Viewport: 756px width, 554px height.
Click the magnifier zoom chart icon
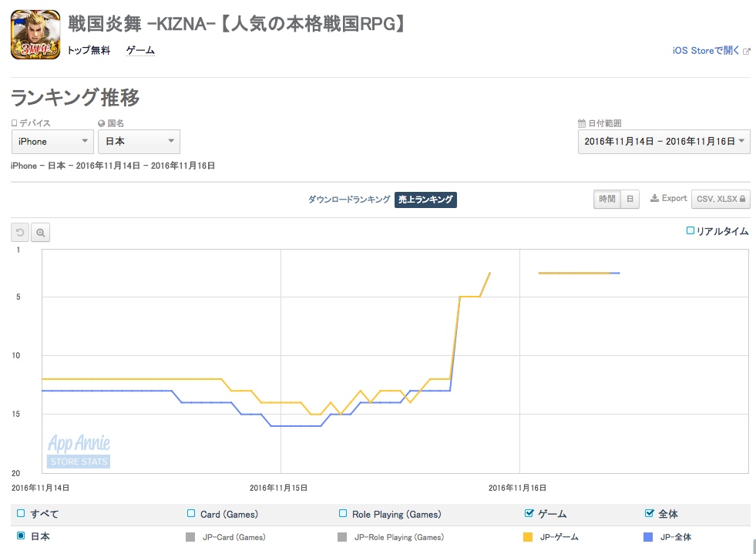[41, 233]
